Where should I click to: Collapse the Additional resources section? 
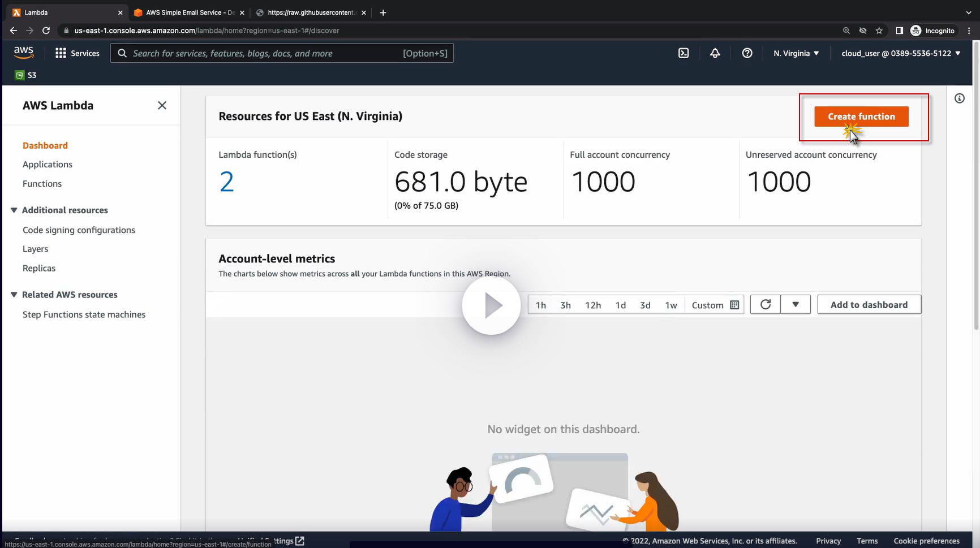click(14, 210)
